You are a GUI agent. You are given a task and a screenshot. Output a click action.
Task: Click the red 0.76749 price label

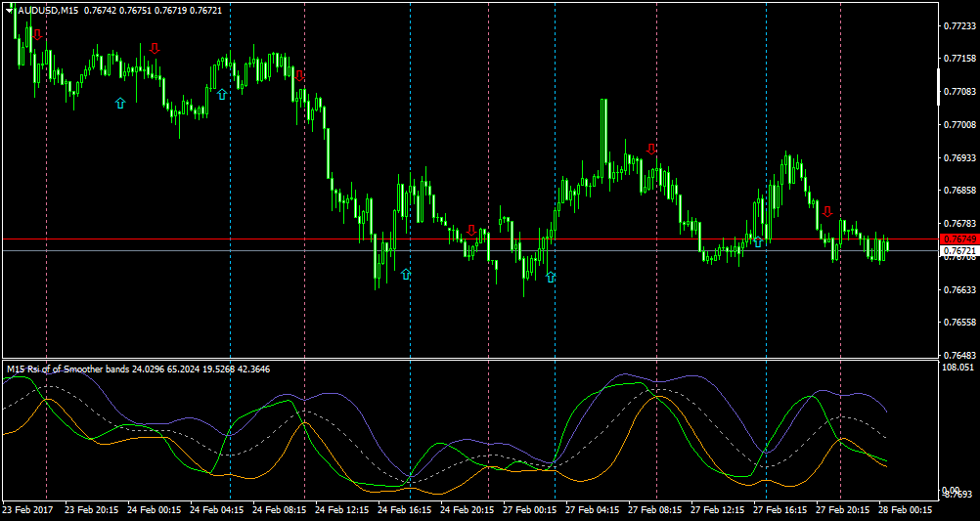click(x=957, y=239)
